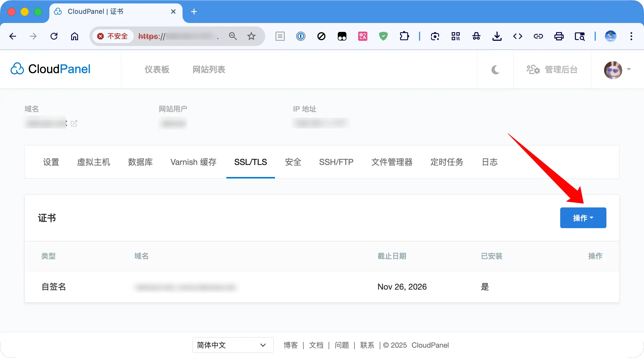
Task: Open the 文档 link in the footer
Action: click(x=316, y=345)
